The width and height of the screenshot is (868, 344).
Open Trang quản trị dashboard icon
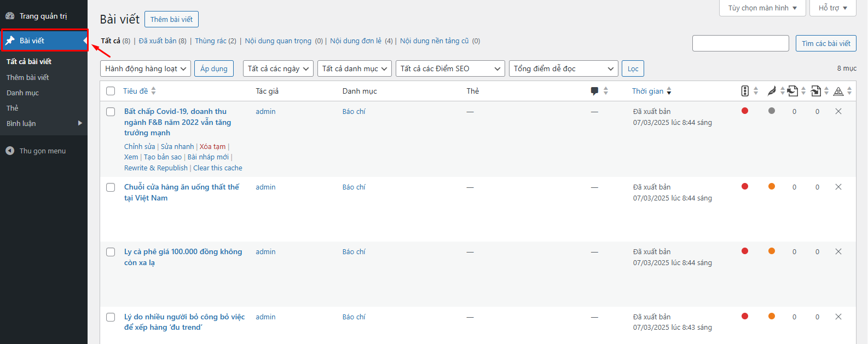(10, 16)
